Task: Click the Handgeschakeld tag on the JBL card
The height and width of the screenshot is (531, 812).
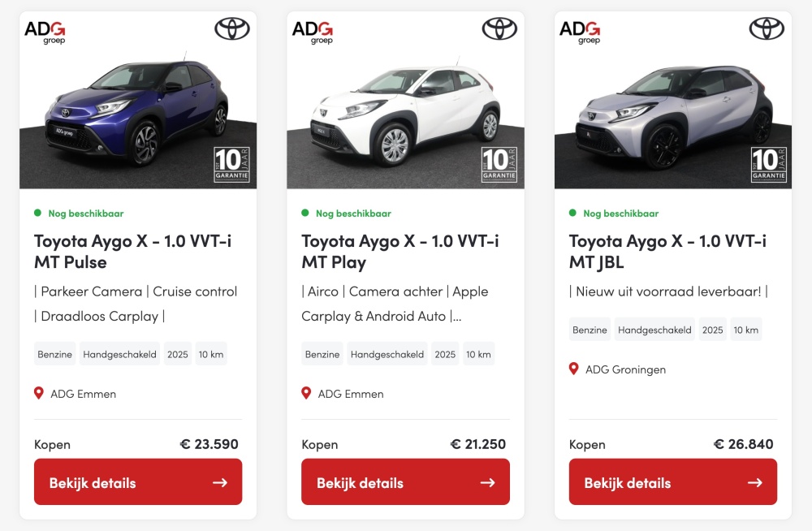Action: coord(654,330)
